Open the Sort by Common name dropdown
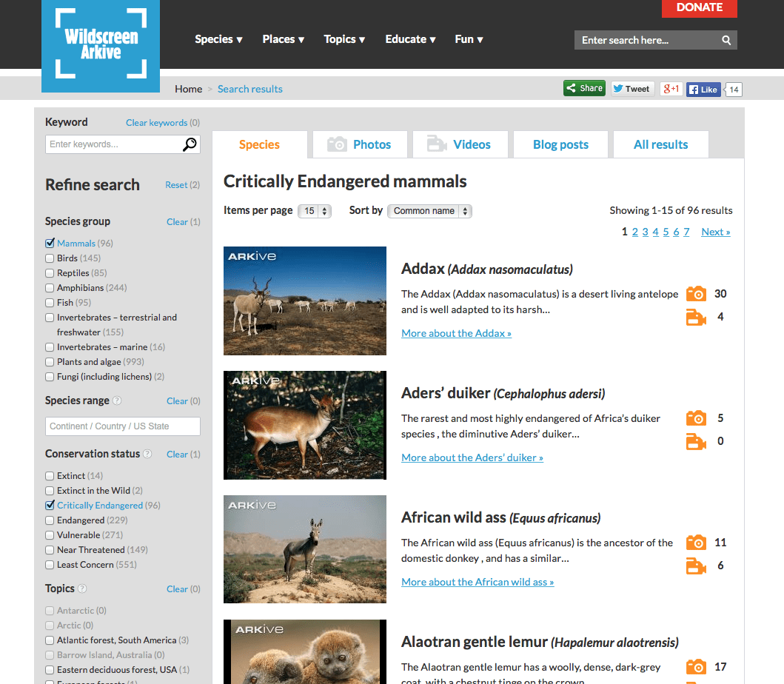Viewport: 784px width, 684px height. [429, 211]
